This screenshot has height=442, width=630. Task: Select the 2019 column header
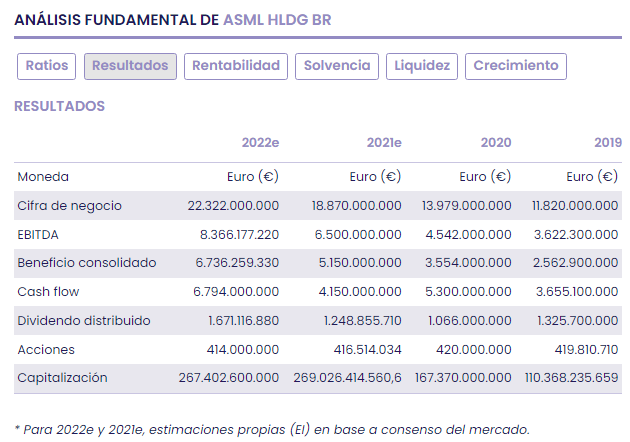(x=606, y=143)
